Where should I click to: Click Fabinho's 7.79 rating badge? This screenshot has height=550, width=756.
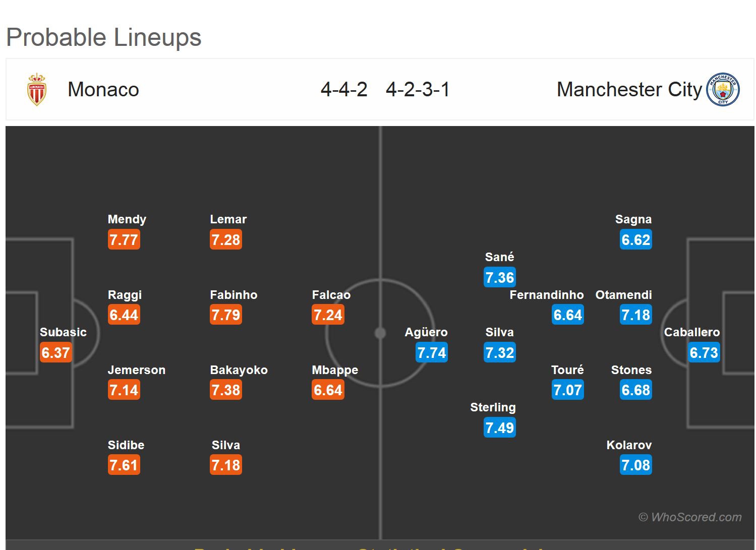226,315
